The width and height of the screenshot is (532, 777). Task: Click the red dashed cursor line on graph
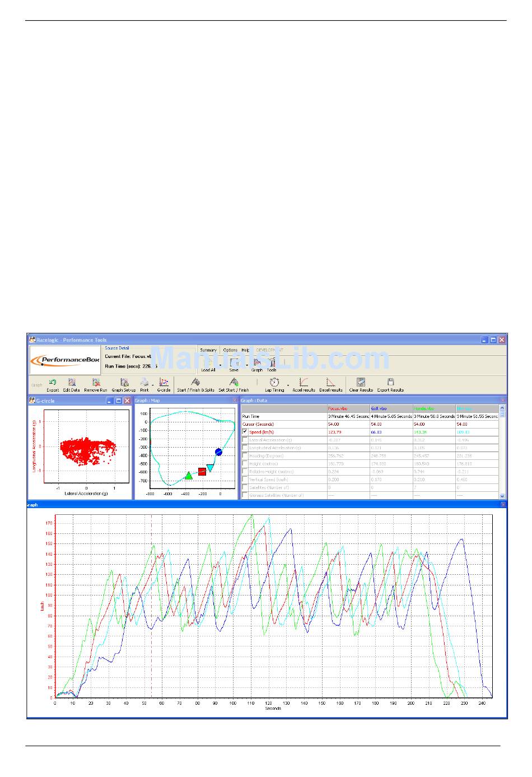[x=152, y=605]
